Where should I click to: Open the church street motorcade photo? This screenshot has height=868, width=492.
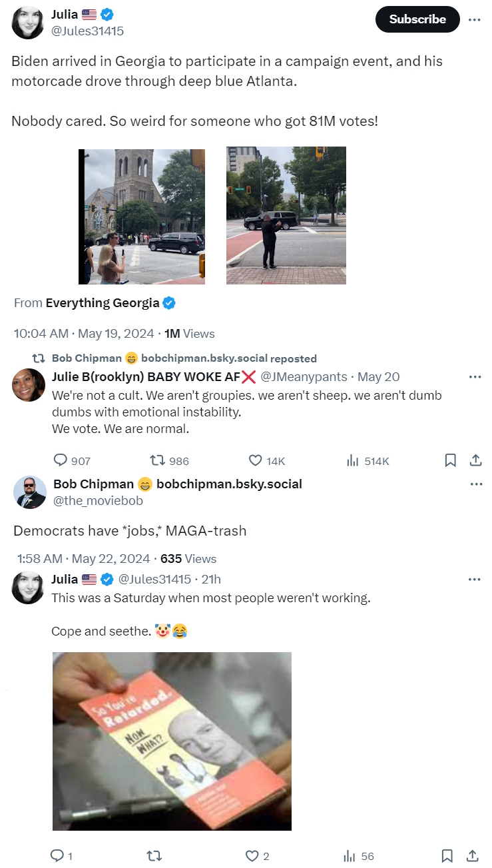pyautogui.click(x=142, y=217)
